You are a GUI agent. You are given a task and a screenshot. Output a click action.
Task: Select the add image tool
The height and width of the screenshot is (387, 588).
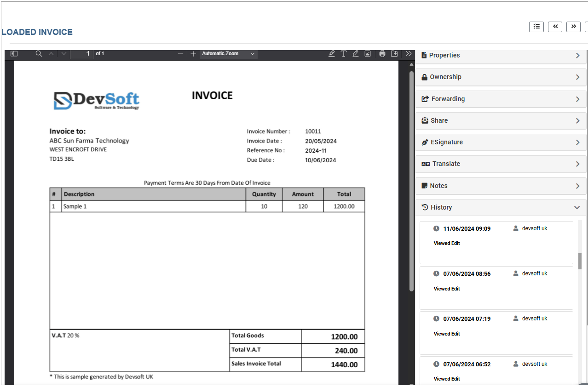[x=368, y=54]
